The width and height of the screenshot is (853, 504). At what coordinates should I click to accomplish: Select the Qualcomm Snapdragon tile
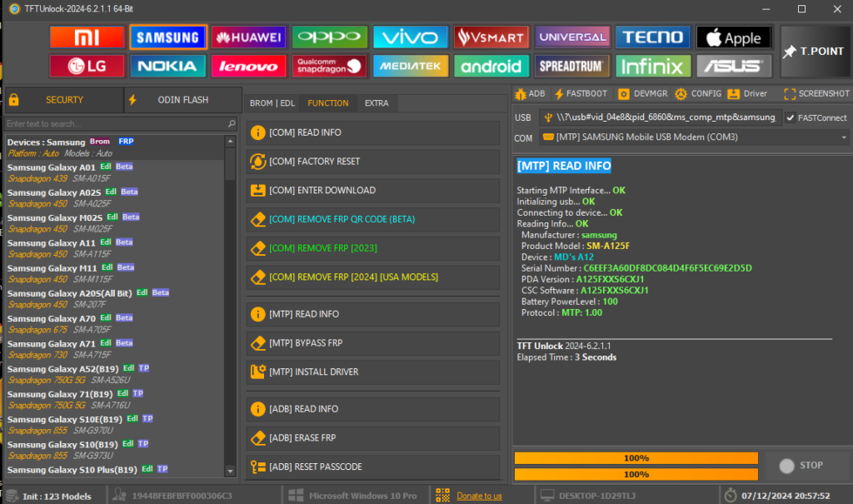tap(329, 66)
